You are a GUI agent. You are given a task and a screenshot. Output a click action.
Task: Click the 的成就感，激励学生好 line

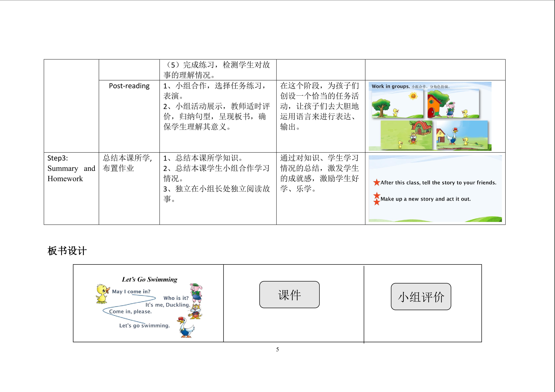320,179
